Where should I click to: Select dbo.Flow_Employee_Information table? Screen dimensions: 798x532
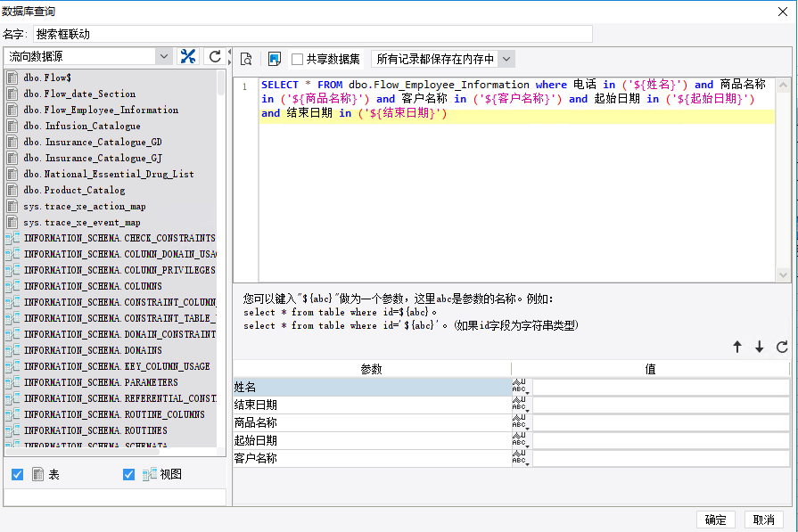click(101, 110)
